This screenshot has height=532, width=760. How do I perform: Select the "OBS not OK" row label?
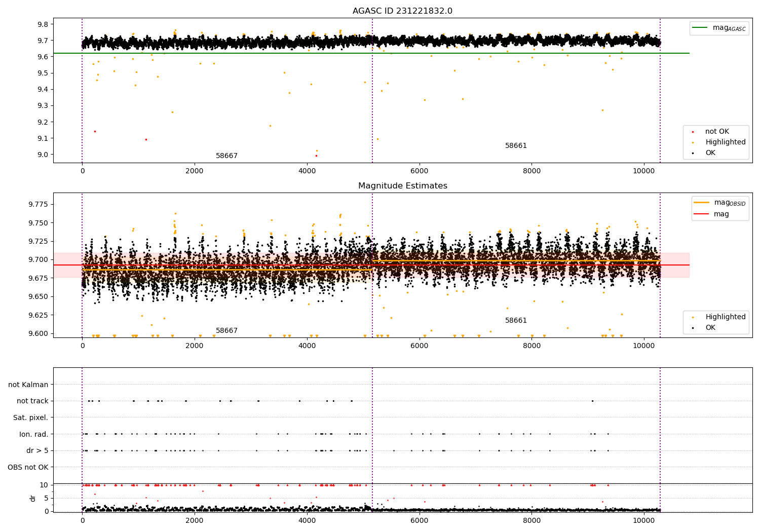click(x=28, y=467)
